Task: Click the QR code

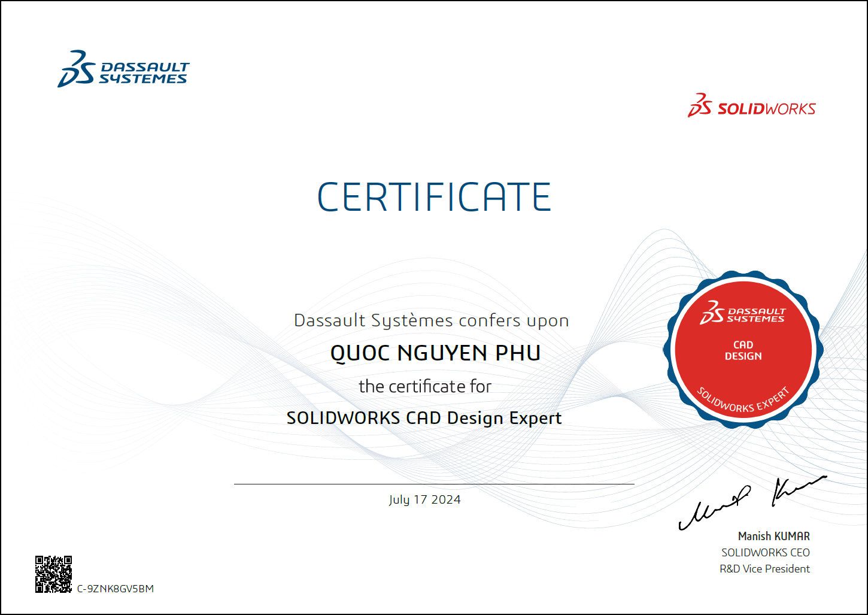Action: (53, 574)
